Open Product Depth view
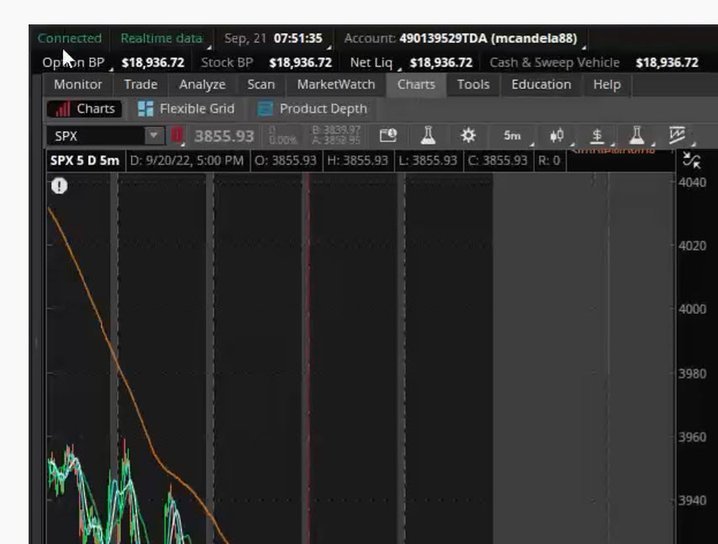 312,109
